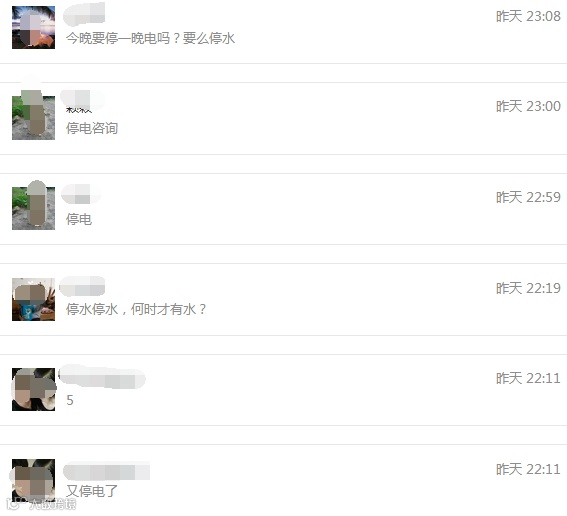Click the 昨天 23:08 timestamp
567x516 pixels.
pyautogui.click(x=528, y=16)
